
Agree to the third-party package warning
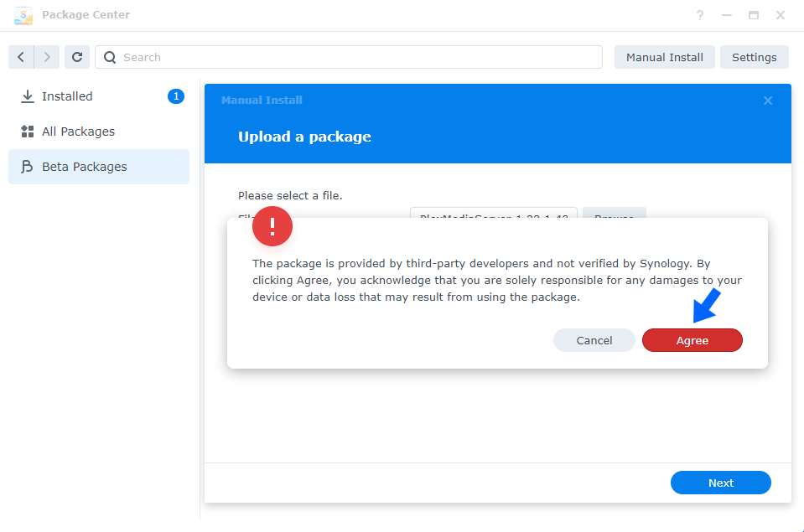pyautogui.click(x=692, y=340)
